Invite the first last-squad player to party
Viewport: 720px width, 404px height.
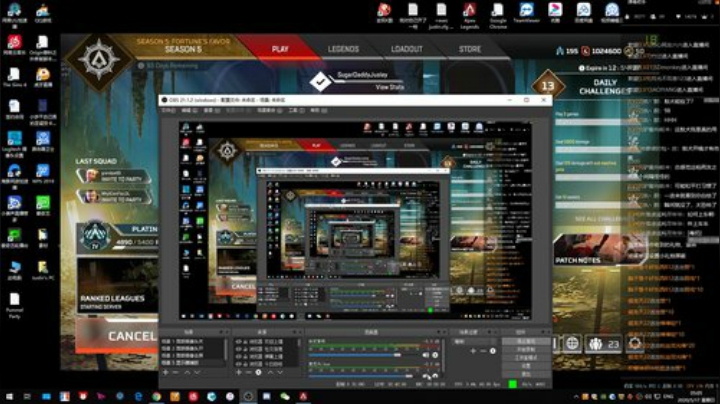(114, 176)
